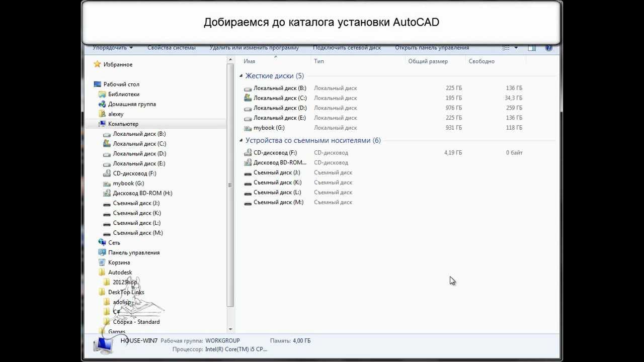Click the Libraries folder icon
This screenshot has width=644, height=362.
coord(102,94)
